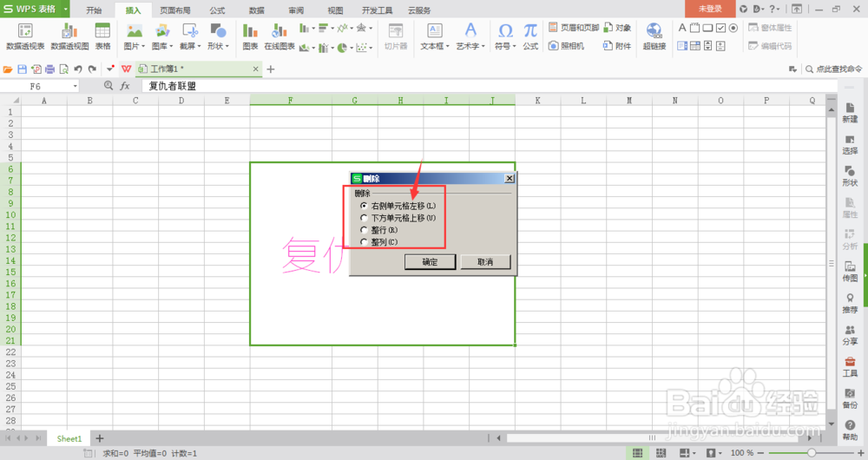Switch to the 开始 tab
The width and height of the screenshot is (868, 460).
(x=94, y=10)
